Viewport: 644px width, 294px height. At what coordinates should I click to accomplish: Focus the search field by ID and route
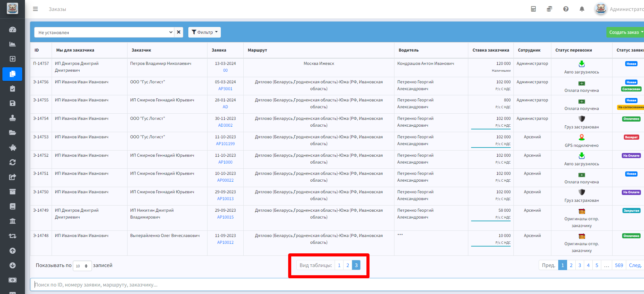click(337, 284)
